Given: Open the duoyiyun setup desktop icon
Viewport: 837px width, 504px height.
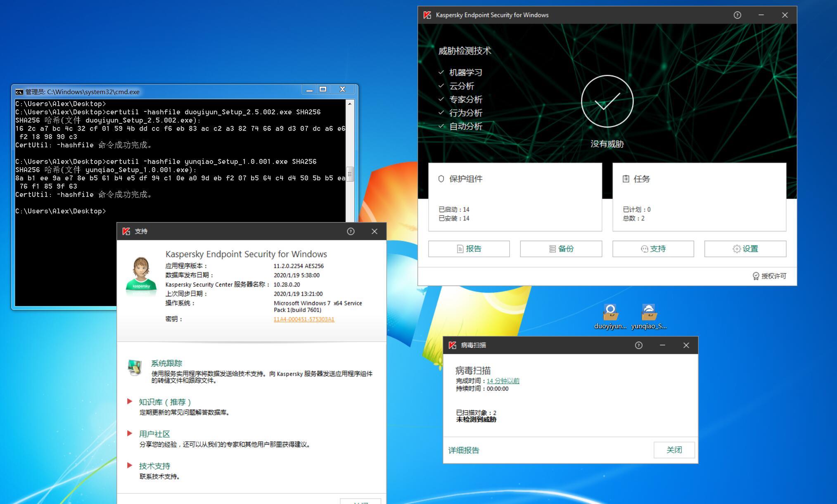Looking at the screenshot, I should tap(610, 317).
